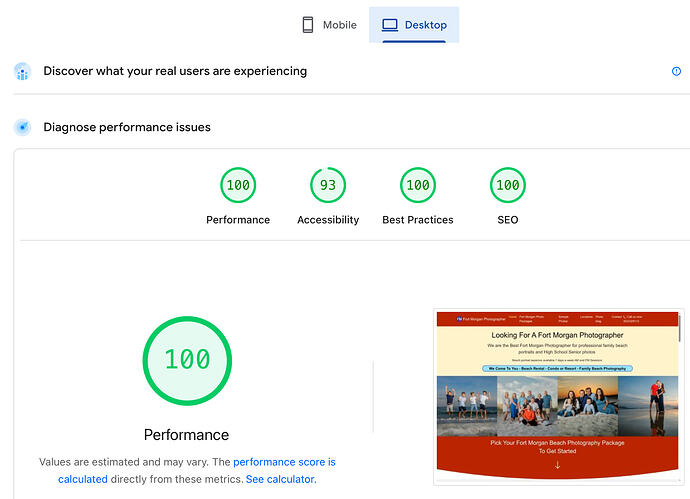Viewport: 690px width, 499px height.
Task: Jump to the SEO score gauge
Action: 508,185
